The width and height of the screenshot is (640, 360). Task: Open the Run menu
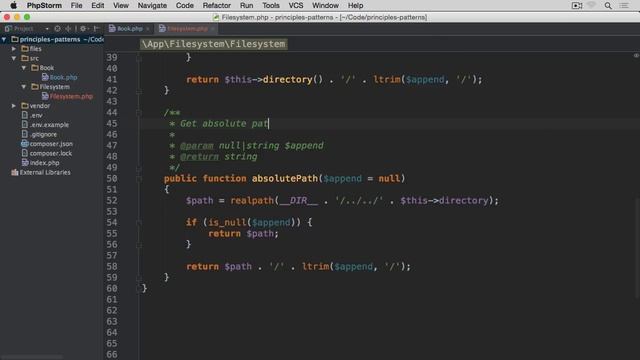coord(247,5)
